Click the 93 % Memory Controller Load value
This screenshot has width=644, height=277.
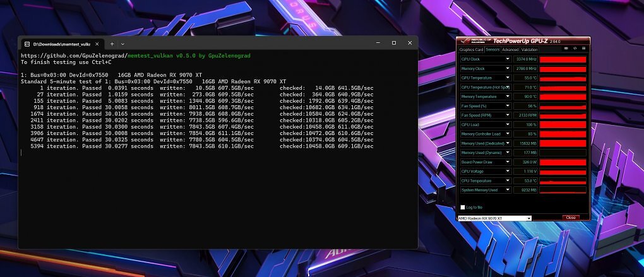(525, 134)
